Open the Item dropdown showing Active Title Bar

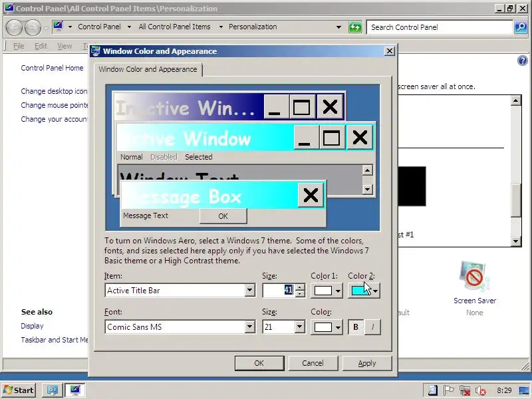click(x=249, y=291)
